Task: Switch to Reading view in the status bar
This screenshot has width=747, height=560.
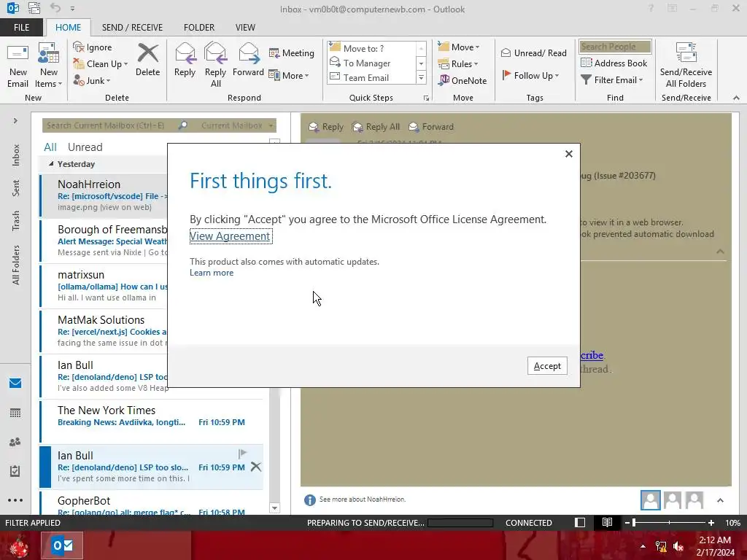Action: [x=607, y=522]
